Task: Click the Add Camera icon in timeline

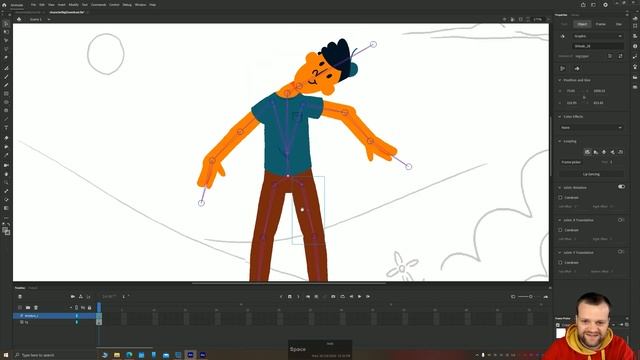Action: coord(73,297)
